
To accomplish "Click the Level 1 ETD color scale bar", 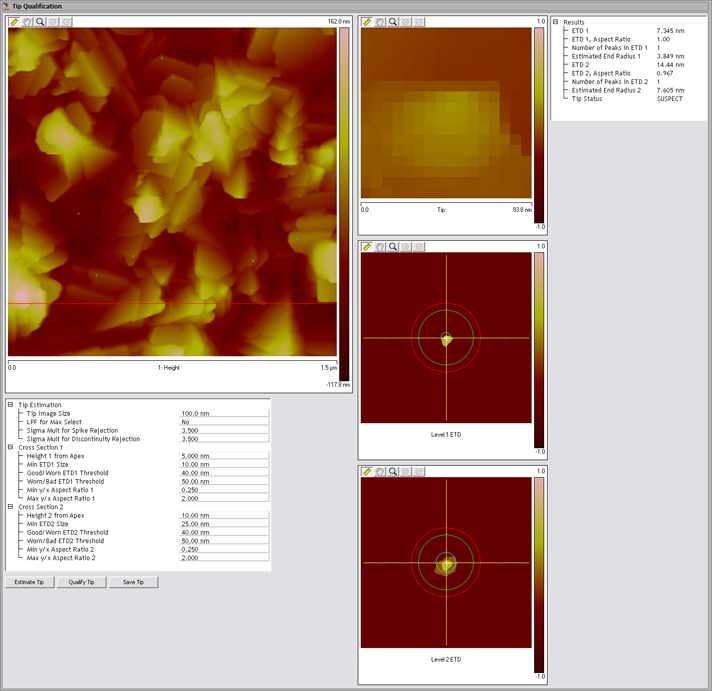I will click(539, 350).
